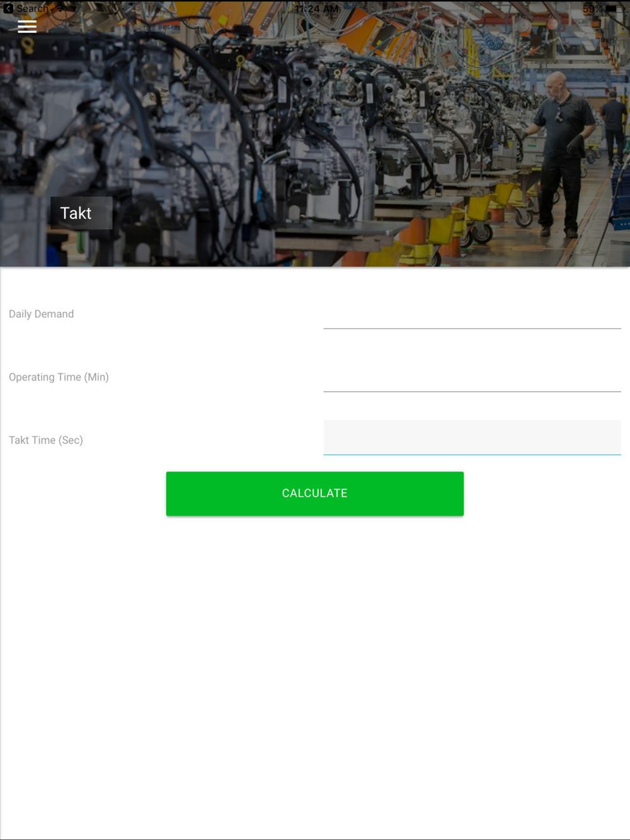Screen dimensions: 630x840
Task: Open the hamburger navigation menu
Action: [x=27, y=26]
